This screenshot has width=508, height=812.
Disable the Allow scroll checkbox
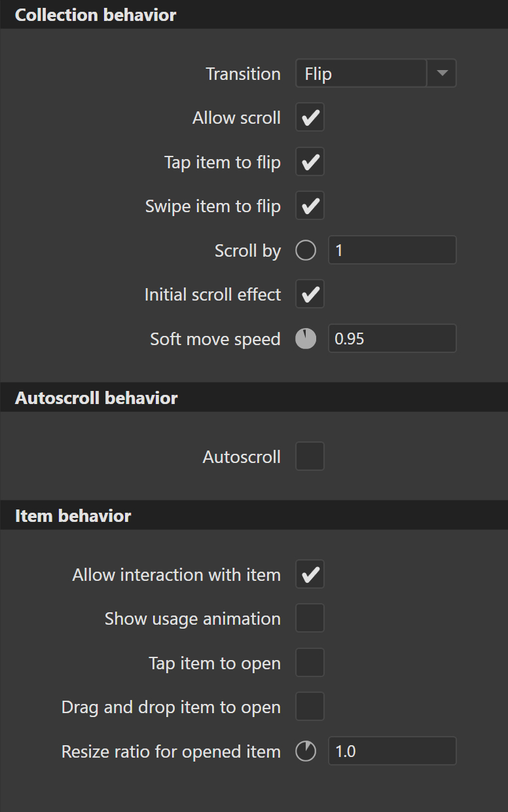[310, 118]
